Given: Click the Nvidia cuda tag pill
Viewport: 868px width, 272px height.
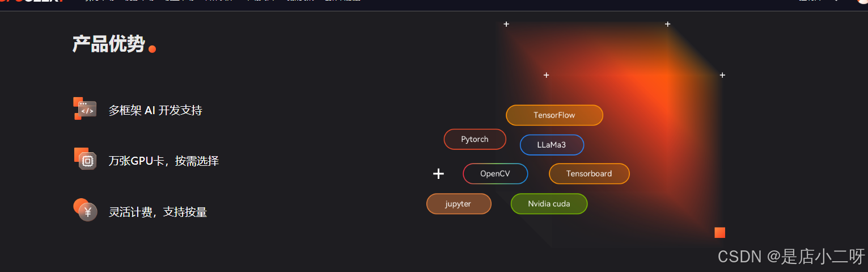Looking at the screenshot, I should point(549,204).
